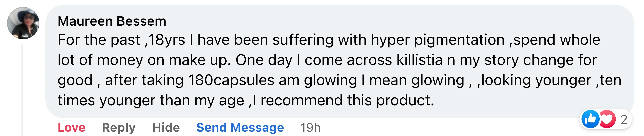Click the phrase "money on make up"
The width and height of the screenshot is (644, 136).
click(164, 60)
